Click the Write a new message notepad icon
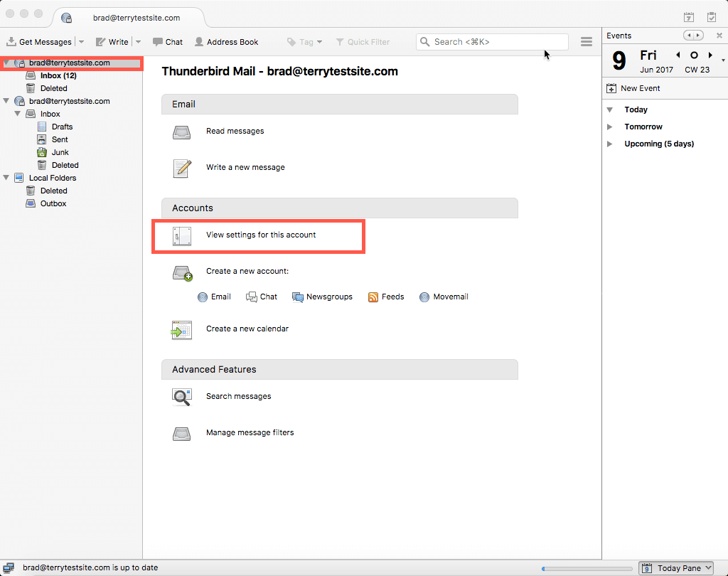Screen dimensions: 728x576 pyautogui.click(x=182, y=168)
